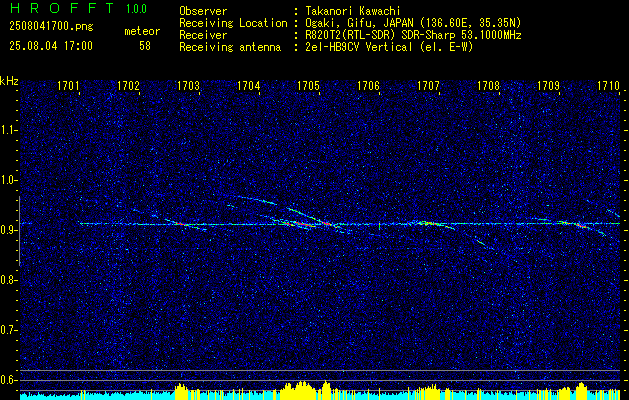Click the gray vertical bar beside 0.9
Screen dimensions: 629x400
pyautogui.click(x=19, y=231)
